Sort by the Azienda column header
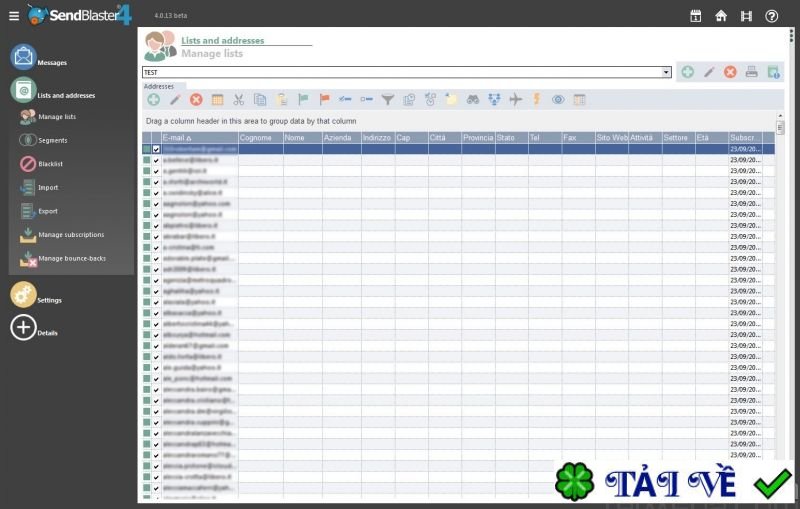This screenshot has width=800, height=509. coord(342,138)
